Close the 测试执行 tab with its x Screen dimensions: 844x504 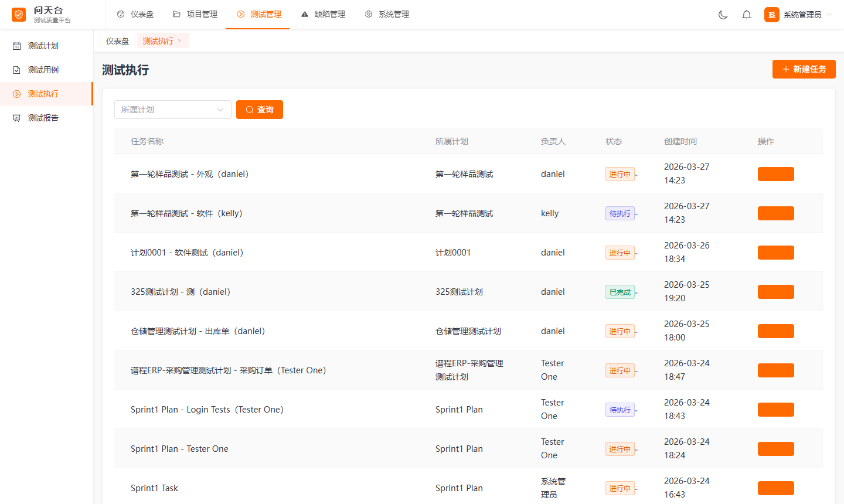[x=179, y=41]
